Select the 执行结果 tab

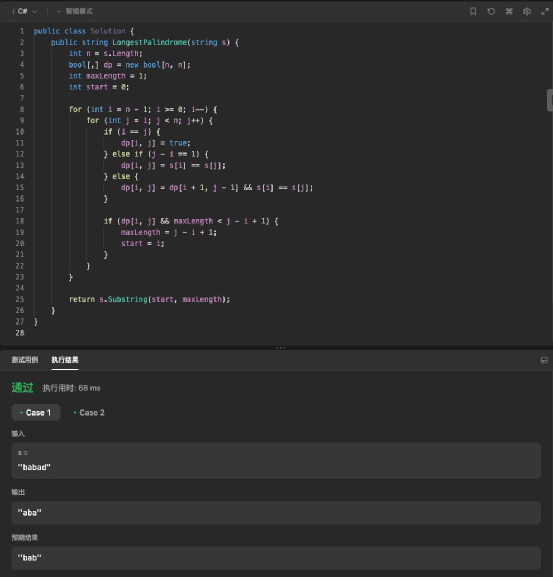click(x=65, y=360)
